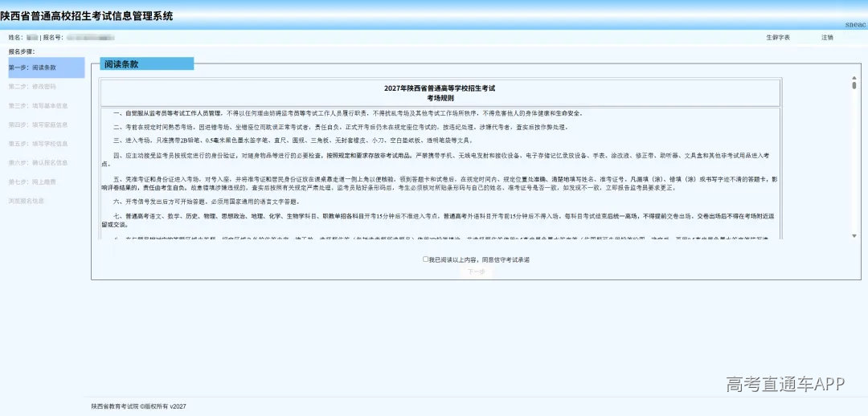Click the 报名号 label
The image size is (868, 416).
[53, 38]
